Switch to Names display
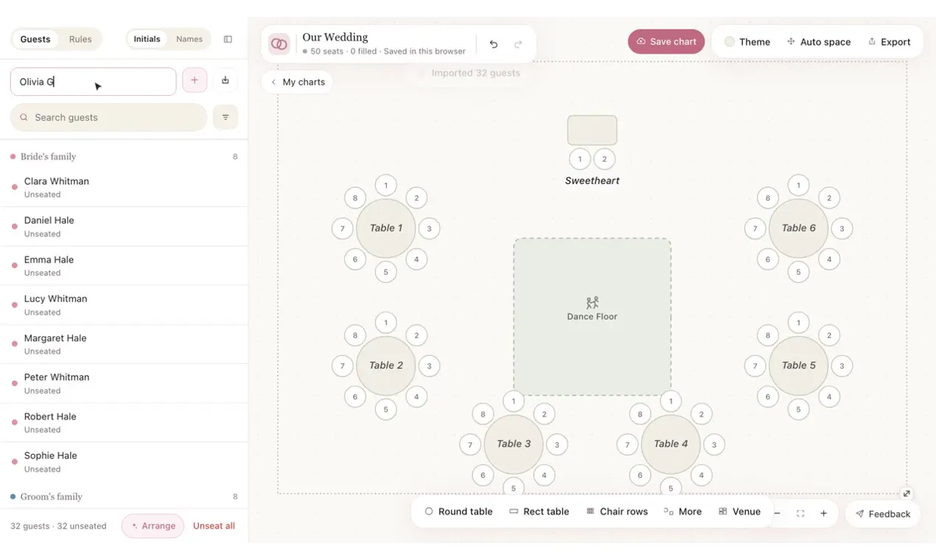 tap(189, 39)
